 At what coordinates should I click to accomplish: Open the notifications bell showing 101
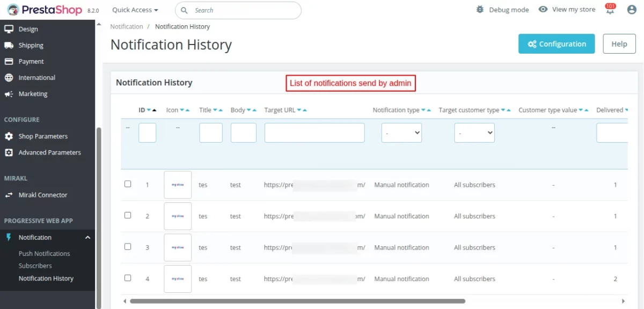[x=610, y=10]
